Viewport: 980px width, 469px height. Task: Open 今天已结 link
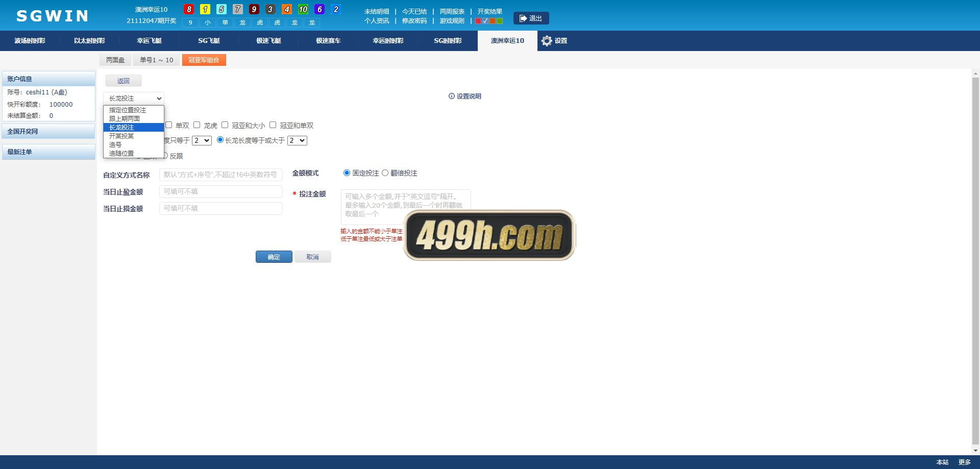[x=414, y=11]
